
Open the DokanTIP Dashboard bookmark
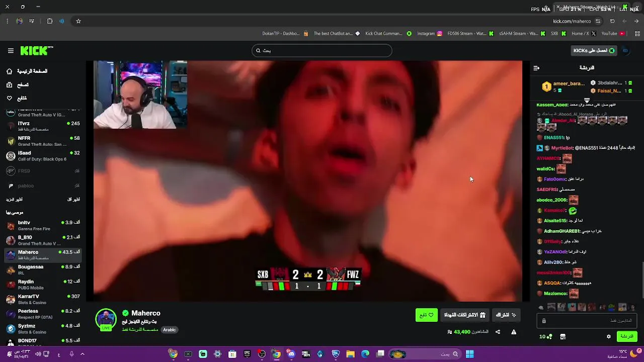pyautogui.click(x=285, y=34)
